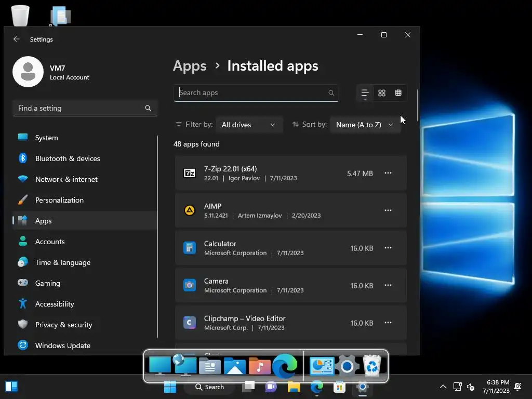The height and width of the screenshot is (399, 532).
Task: Open more options for Calculator
Action: (x=388, y=248)
